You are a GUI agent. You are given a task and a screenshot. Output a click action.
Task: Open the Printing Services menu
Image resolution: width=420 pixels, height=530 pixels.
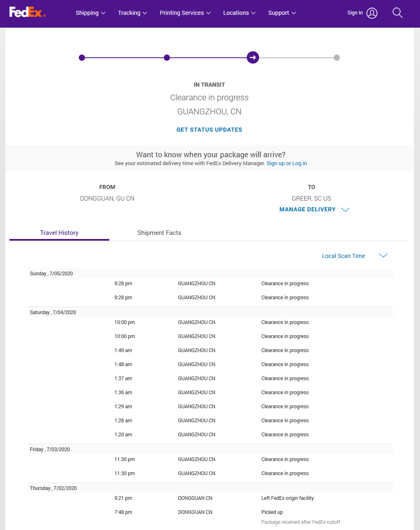(185, 13)
